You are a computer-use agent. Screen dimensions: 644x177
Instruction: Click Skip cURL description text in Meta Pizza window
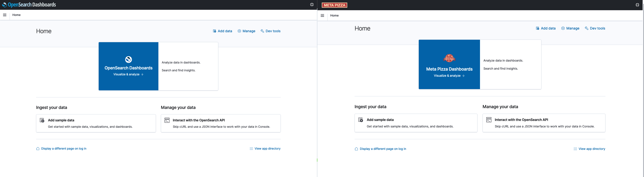coord(545,127)
